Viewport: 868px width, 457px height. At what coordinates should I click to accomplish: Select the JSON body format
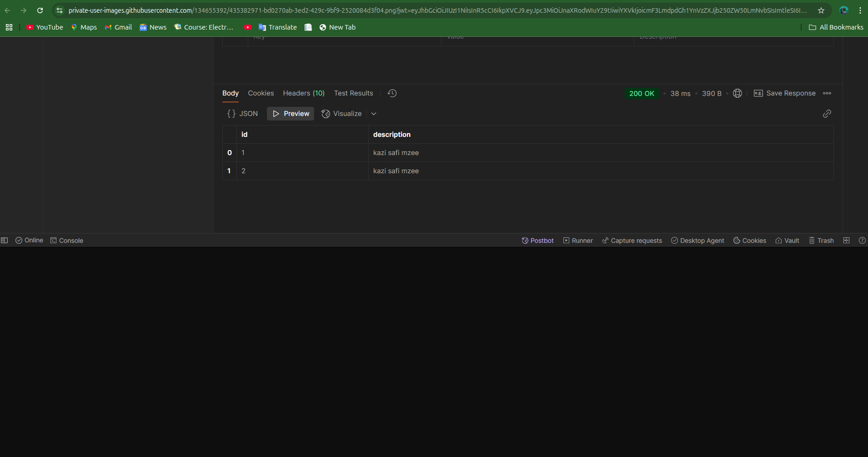click(x=243, y=114)
